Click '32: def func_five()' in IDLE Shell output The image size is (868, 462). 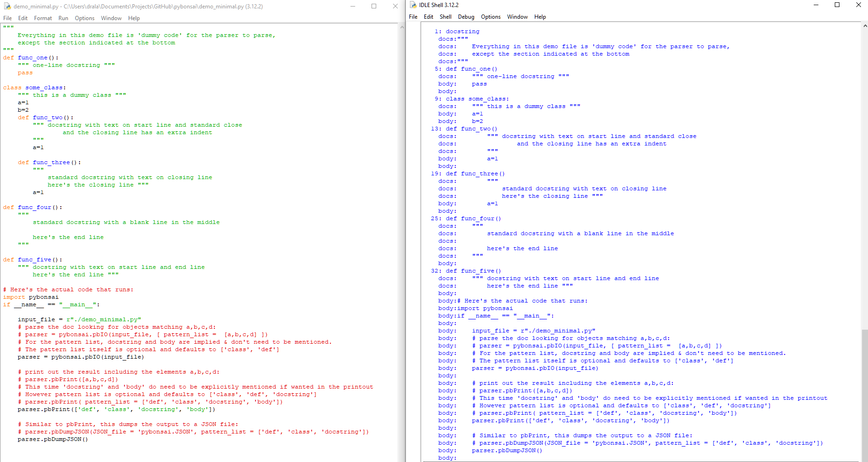coord(466,271)
